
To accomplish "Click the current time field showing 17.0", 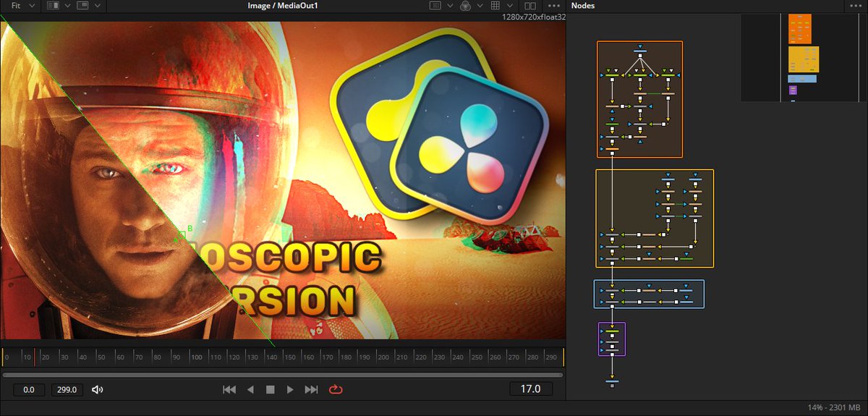I will pyautogui.click(x=531, y=389).
